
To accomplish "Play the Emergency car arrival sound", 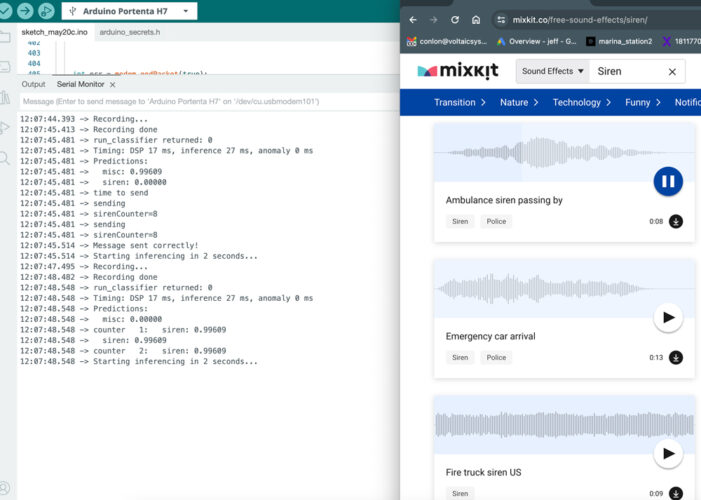I will click(x=668, y=318).
